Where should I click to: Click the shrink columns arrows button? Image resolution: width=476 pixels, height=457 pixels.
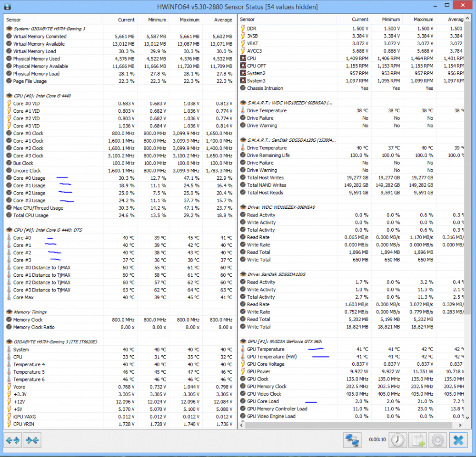point(33,440)
